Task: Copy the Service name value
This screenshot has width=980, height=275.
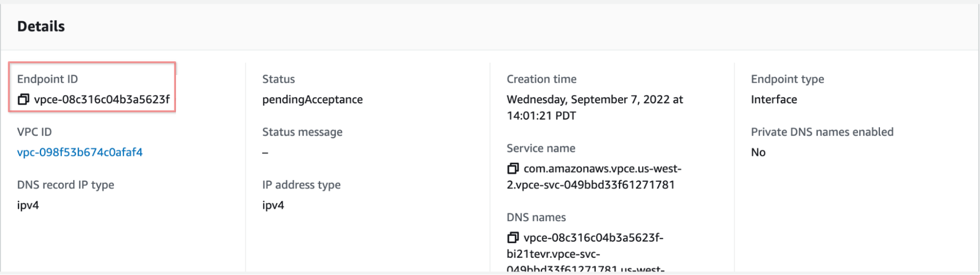Action: click(x=512, y=169)
